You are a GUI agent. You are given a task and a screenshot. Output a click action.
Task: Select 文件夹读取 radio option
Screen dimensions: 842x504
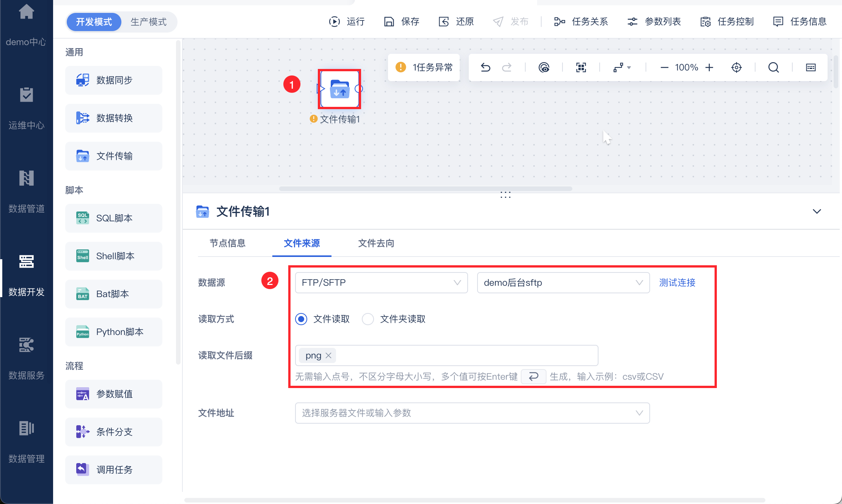pyautogui.click(x=368, y=319)
